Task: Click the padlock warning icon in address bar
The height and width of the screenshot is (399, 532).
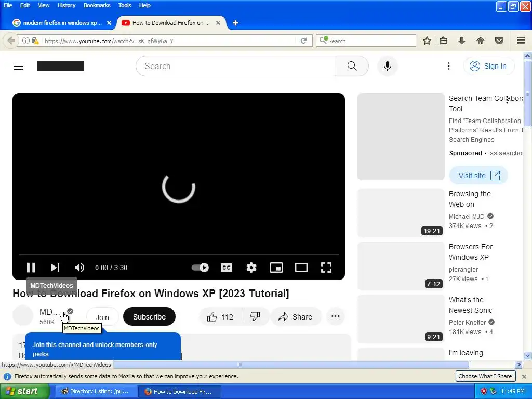Action: (x=35, y=41)
